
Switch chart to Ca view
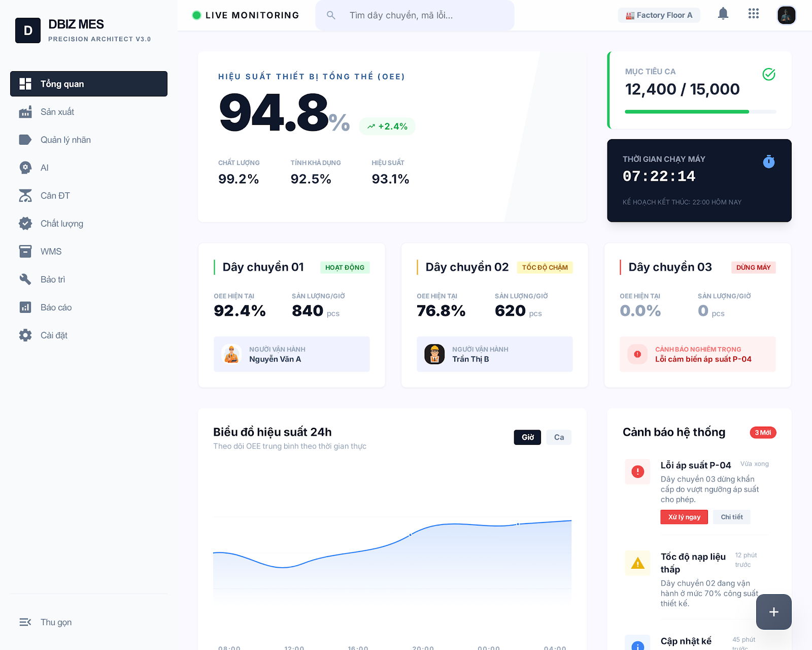(x=559, y=437)
